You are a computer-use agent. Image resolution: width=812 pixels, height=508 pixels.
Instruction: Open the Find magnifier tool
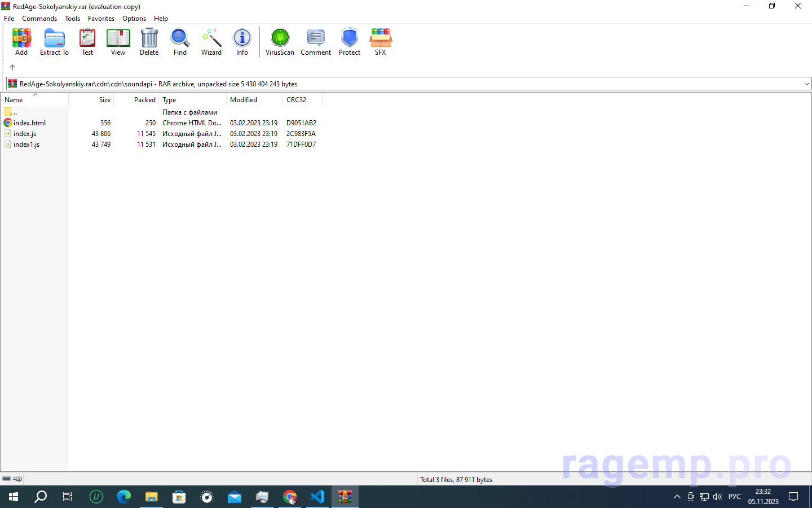point(180,42)
